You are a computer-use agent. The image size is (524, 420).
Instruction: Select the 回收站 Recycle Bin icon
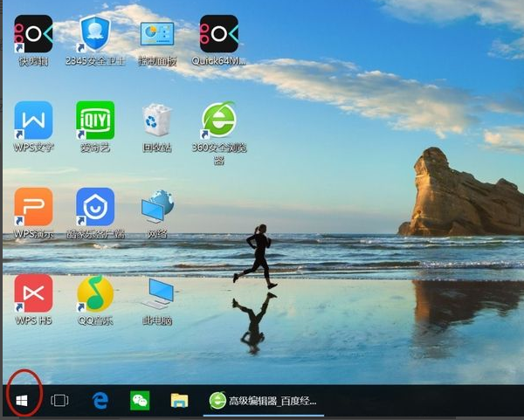(157, 120)
